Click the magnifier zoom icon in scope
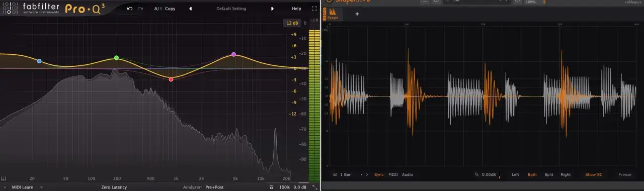The width and height of the screenshot is (644, 191). [x=476, y=174]
